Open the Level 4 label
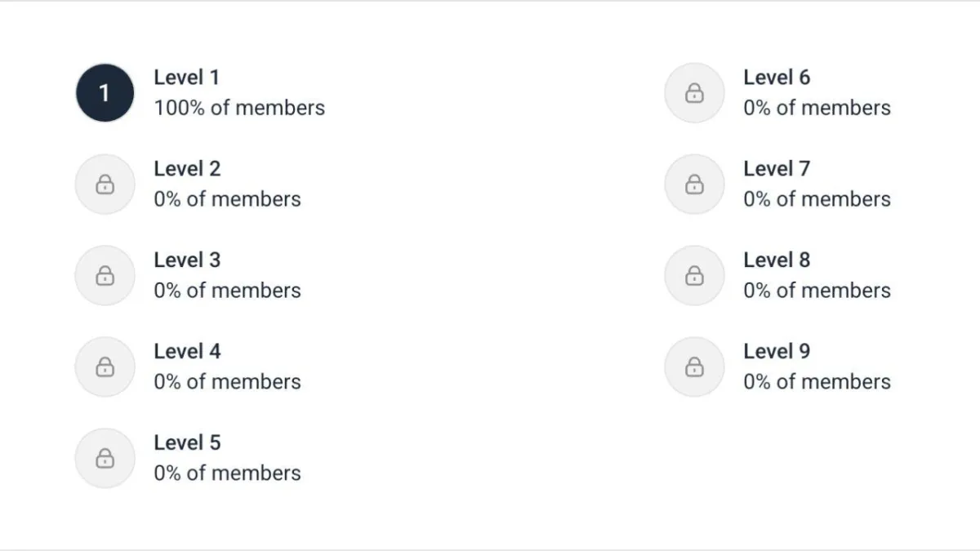 pos(187,352)
